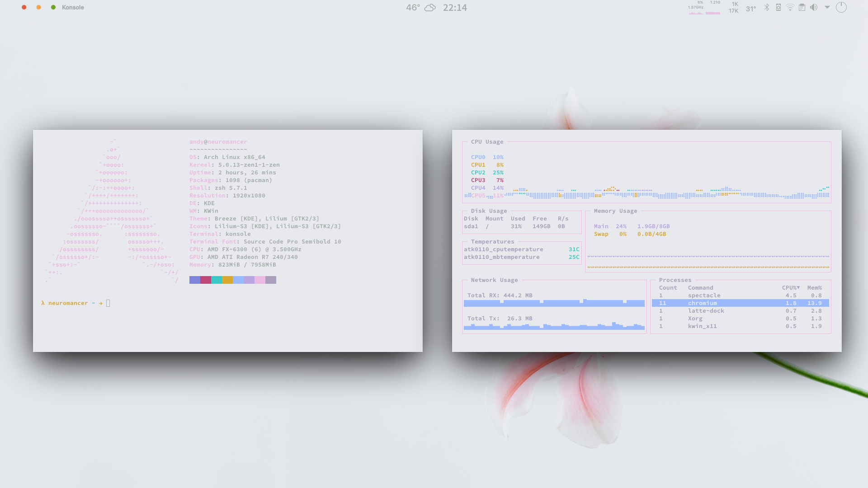Open the memory monitor widget showing 1.21G
This screenshot has width=868, height=488.
(713, 8)
